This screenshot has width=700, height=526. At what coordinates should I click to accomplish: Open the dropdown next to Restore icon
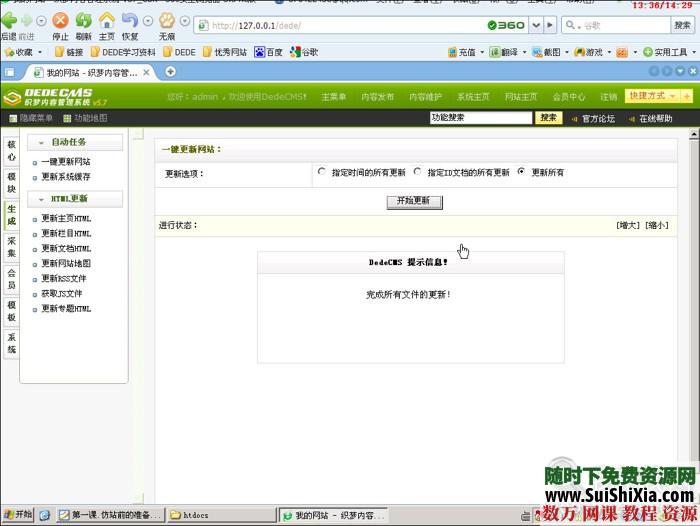pos(148,21)
